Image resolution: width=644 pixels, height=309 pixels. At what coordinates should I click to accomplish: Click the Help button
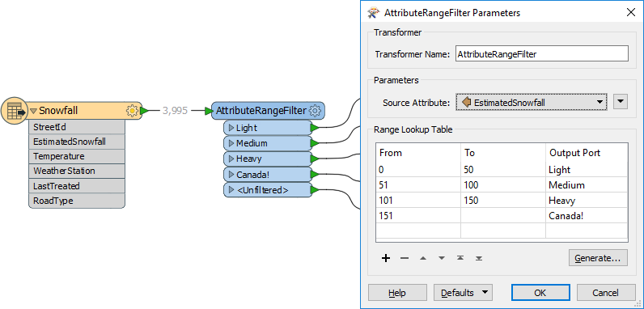click(x=397, y=293)
